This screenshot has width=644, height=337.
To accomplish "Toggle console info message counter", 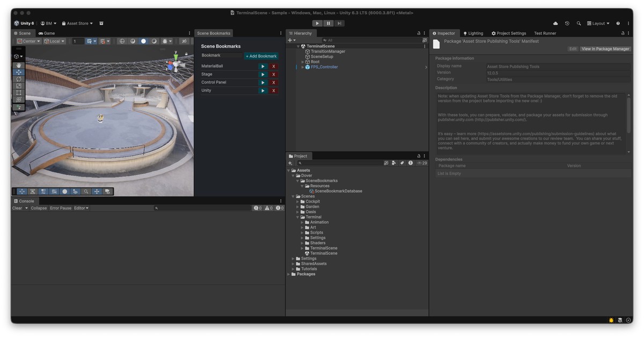I will click(x=258, y=208).
